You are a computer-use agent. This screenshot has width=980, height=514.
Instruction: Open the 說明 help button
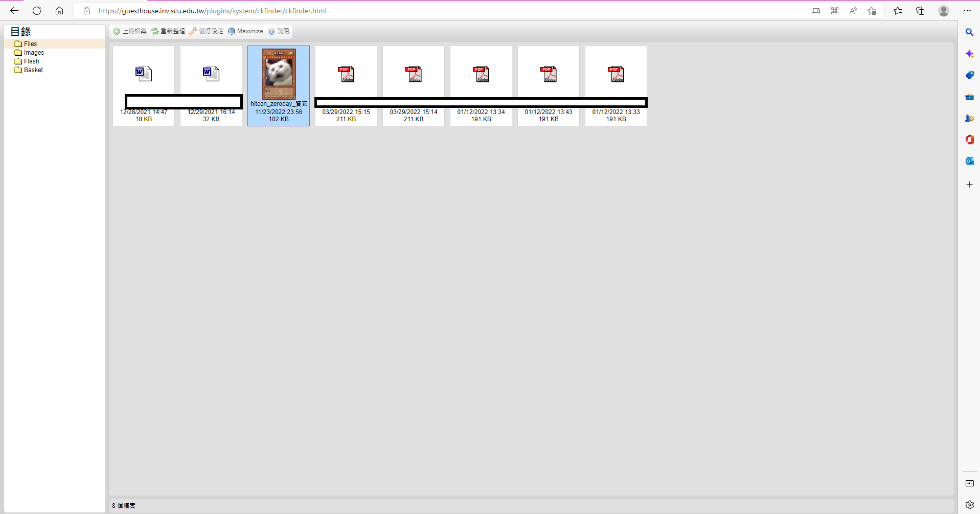(279, 31)
